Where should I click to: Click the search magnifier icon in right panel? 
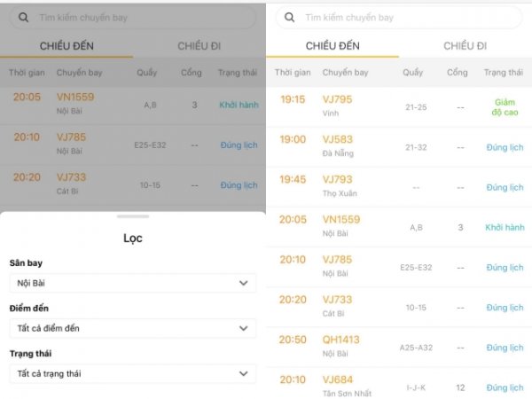(289, 18)
